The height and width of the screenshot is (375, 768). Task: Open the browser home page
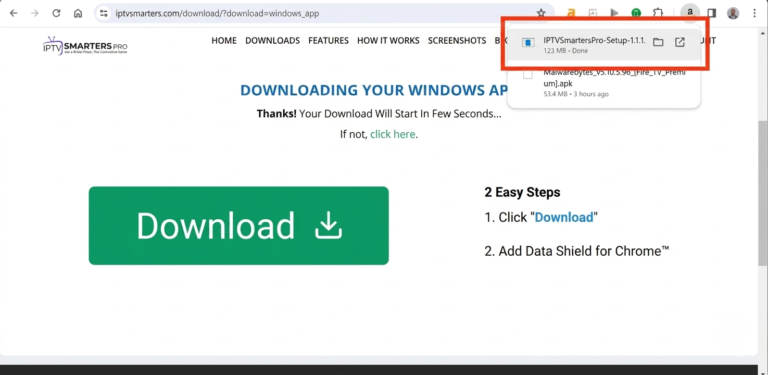coord(78,13)
